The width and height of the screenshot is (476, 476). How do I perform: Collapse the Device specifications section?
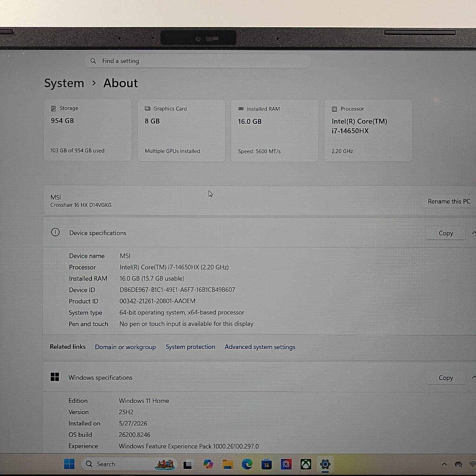[473, 233]
